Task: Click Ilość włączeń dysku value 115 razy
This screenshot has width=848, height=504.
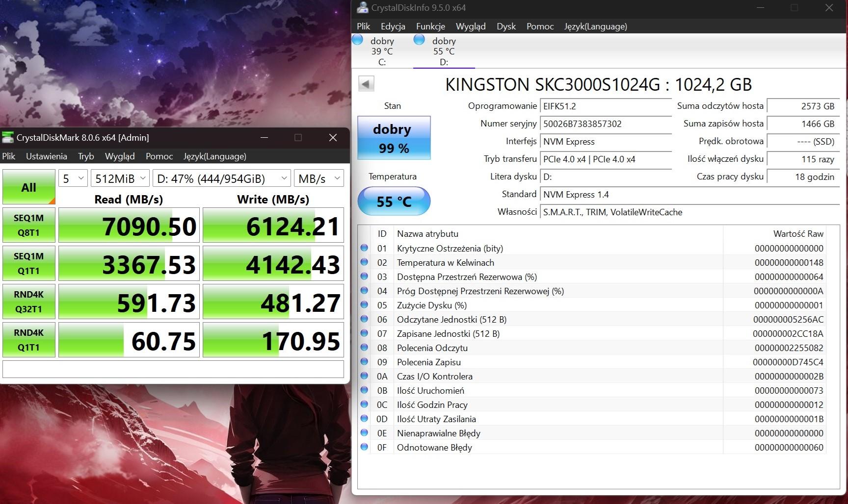Action: pos(803,159)
